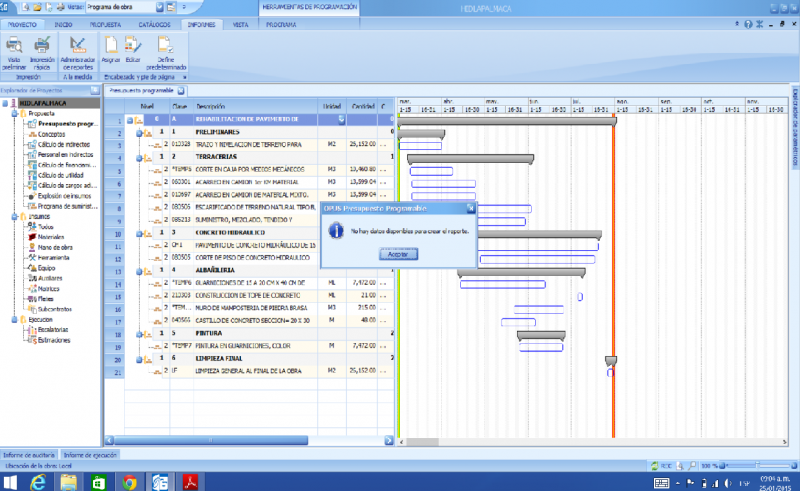
Task: Open Materiales in the project explorer
Action: click(x=50, y=236)
